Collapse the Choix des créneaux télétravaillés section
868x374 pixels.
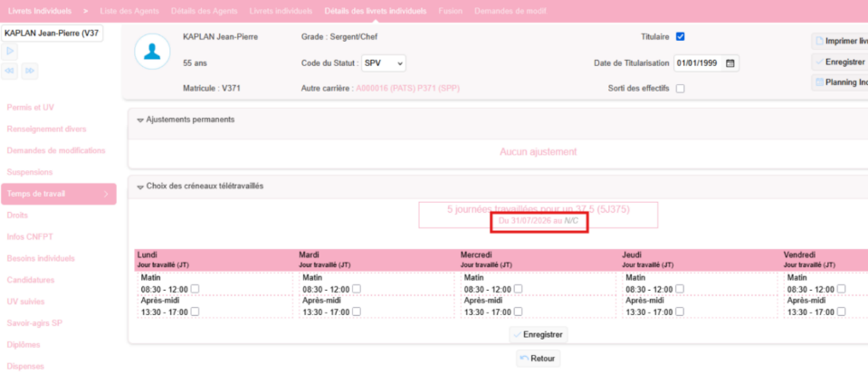pyautogui.click(x=140, y=187)
